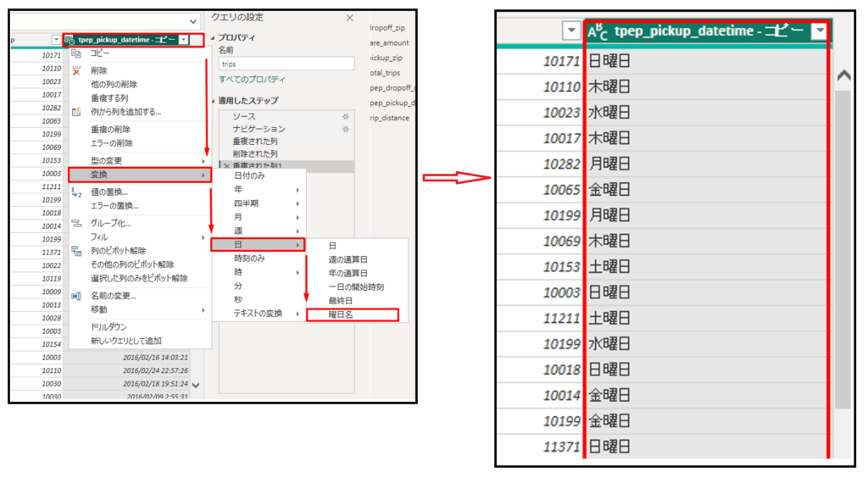This screenshot has width=868, height=484.
Task: Open filter dropdown on the tpep_pickup_datetime - コピー left header
Action: click(x=183, y=40)
